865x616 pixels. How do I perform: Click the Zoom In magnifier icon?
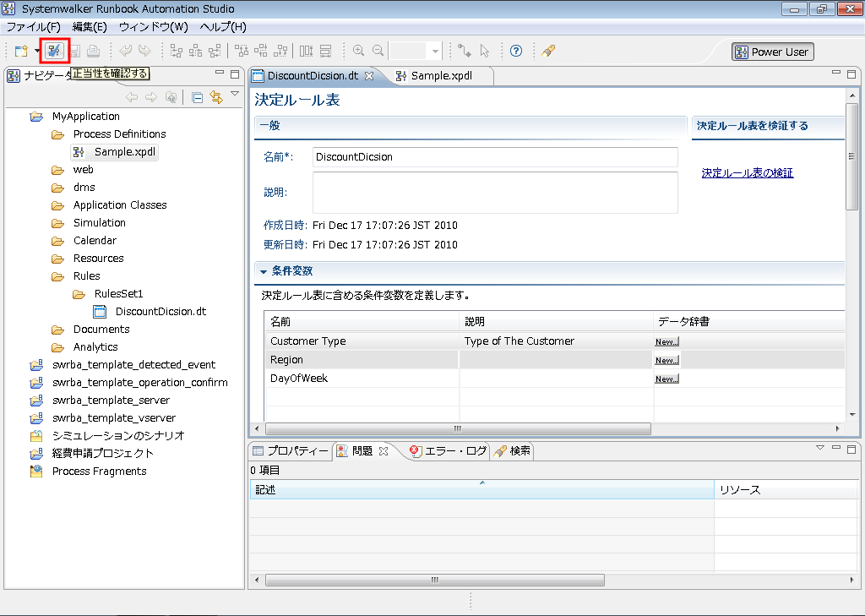tap(358, 52)
